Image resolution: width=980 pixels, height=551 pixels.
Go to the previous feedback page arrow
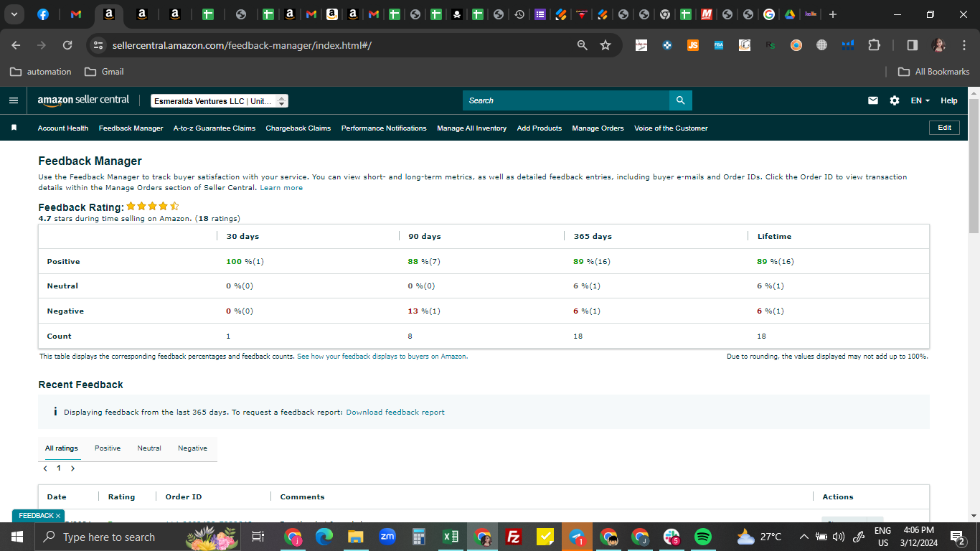click(45, 468)
